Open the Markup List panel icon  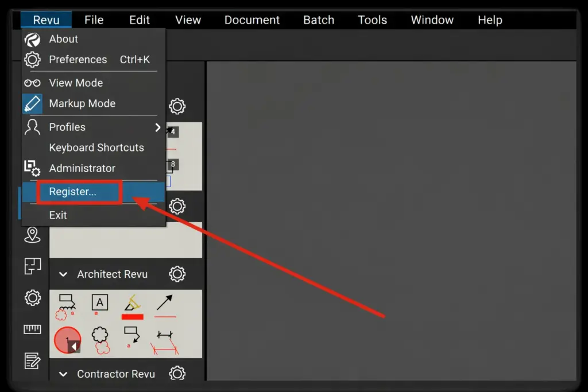32,361
